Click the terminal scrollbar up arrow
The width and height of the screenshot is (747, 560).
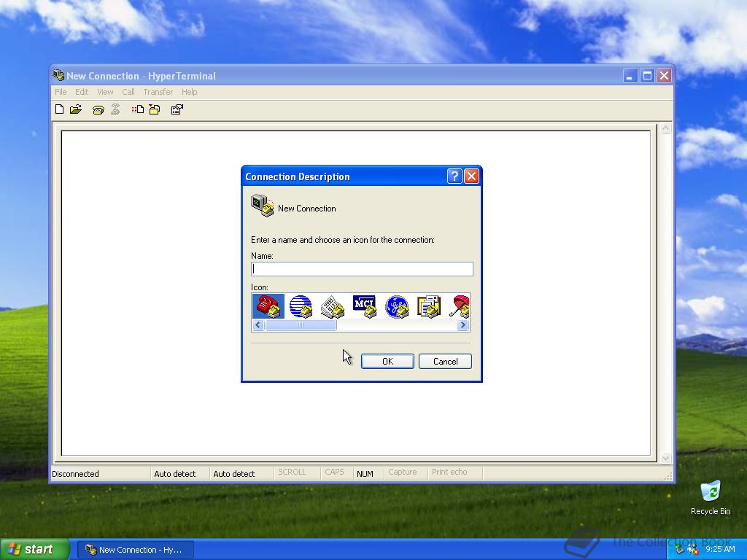(665, 128)
